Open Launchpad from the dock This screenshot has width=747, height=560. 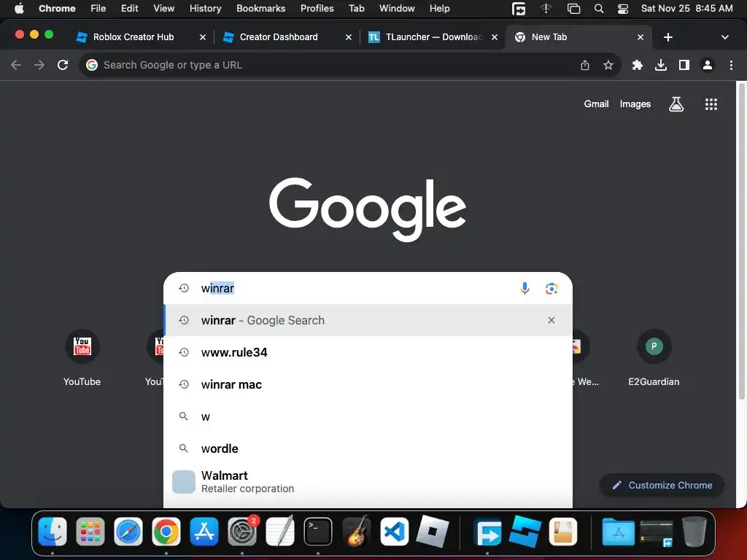[90, 532]
